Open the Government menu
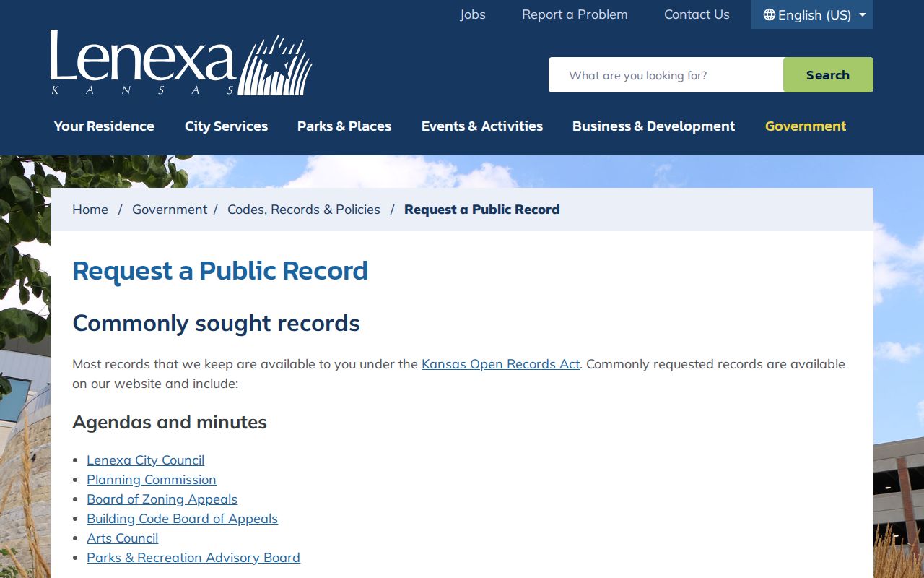 click(806, 126)
